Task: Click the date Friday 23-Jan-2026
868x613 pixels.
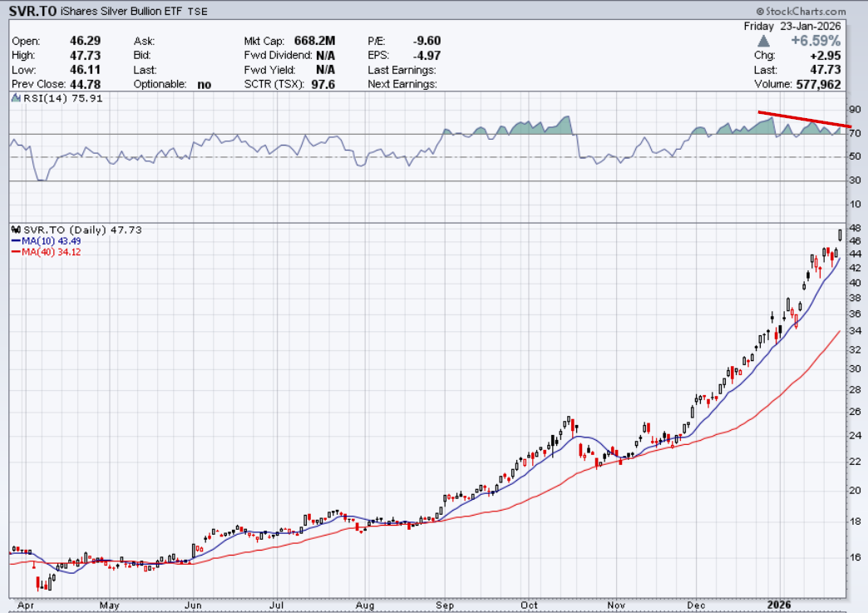Action: 792,26
